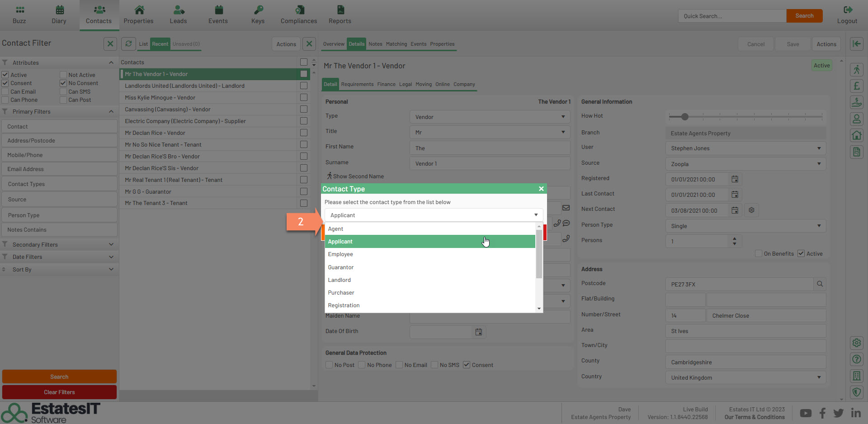Enable the No Post checkbox
The width and height of the screenshot is (868, 424).
click(329, 365)
